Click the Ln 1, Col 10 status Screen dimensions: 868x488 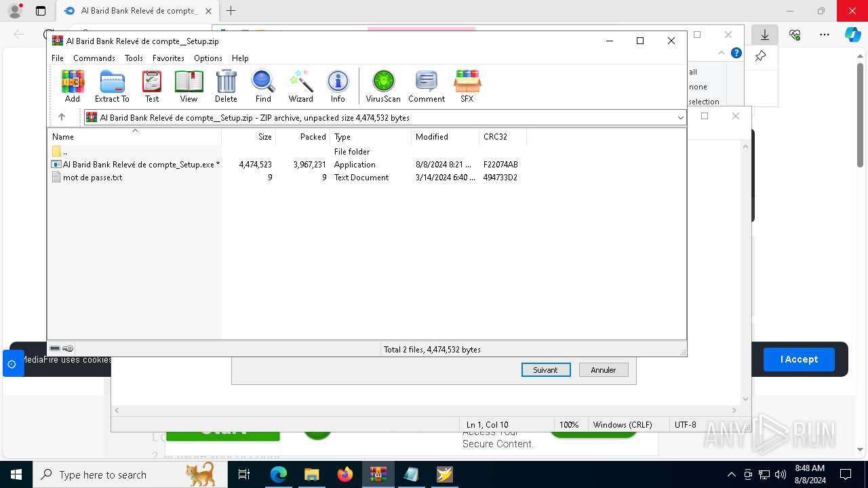point(487,425)
